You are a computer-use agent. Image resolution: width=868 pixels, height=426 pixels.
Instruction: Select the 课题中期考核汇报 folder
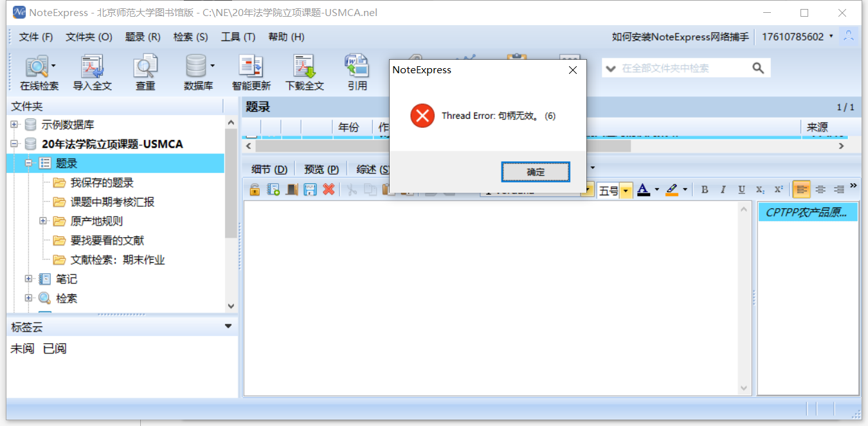pos(112,202)
